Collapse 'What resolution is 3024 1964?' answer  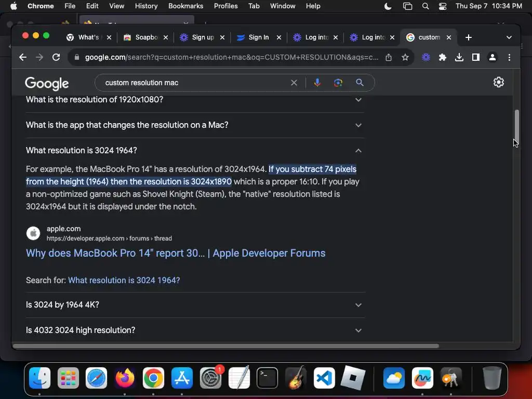click(195, 150)
